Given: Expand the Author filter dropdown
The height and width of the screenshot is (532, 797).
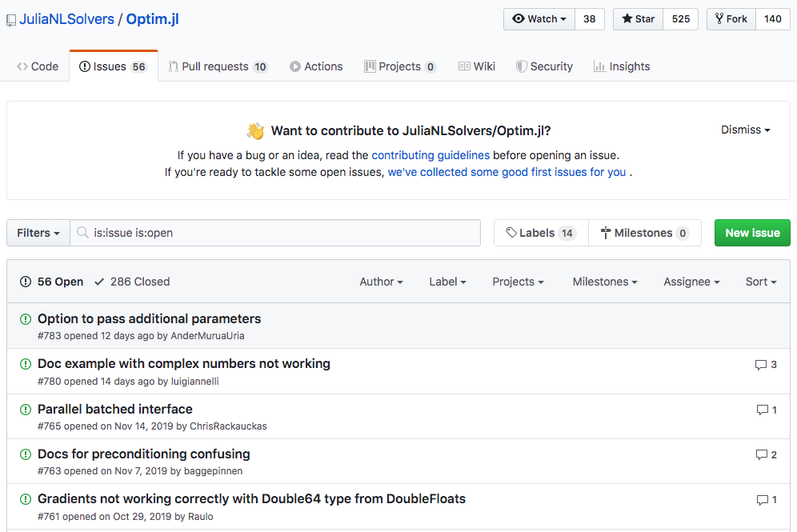Looking at the screenshot, I should 381,282.
